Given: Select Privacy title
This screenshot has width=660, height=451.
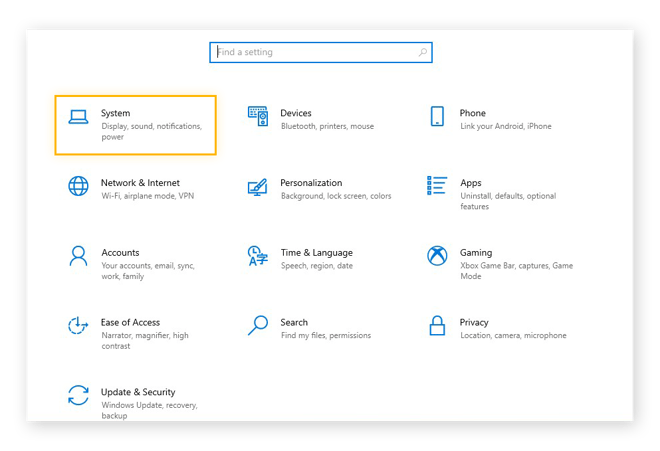Looking at the screenshot, I should [x=474, y=323].
